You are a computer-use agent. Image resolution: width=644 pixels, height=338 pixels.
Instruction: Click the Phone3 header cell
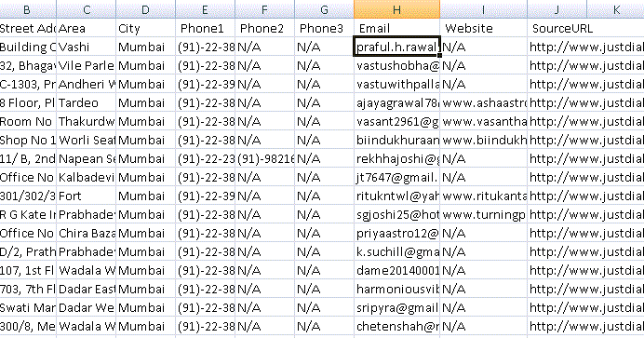[325, 28]
